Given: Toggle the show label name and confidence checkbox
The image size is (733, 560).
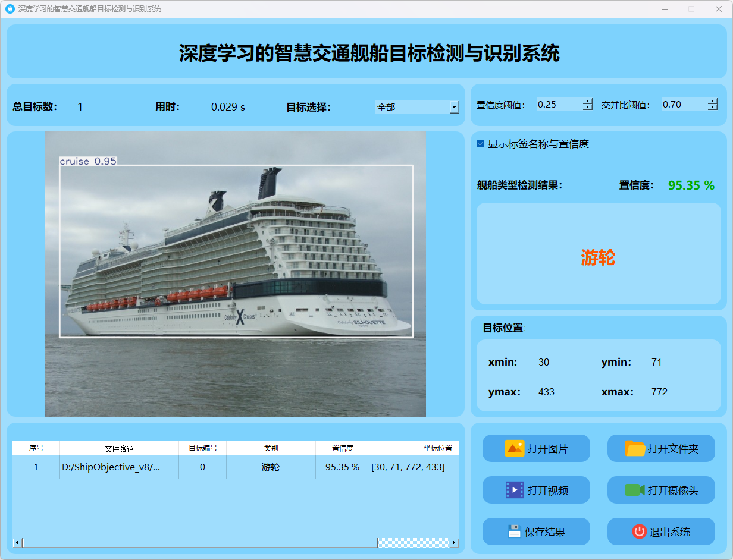Looking at the screenshot, I should point(480,144).
